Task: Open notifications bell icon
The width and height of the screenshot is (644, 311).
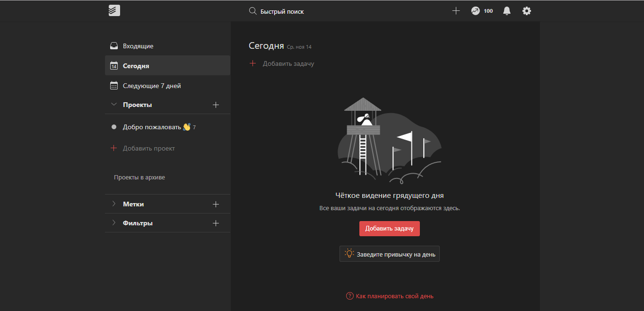Action: (507, 11)
